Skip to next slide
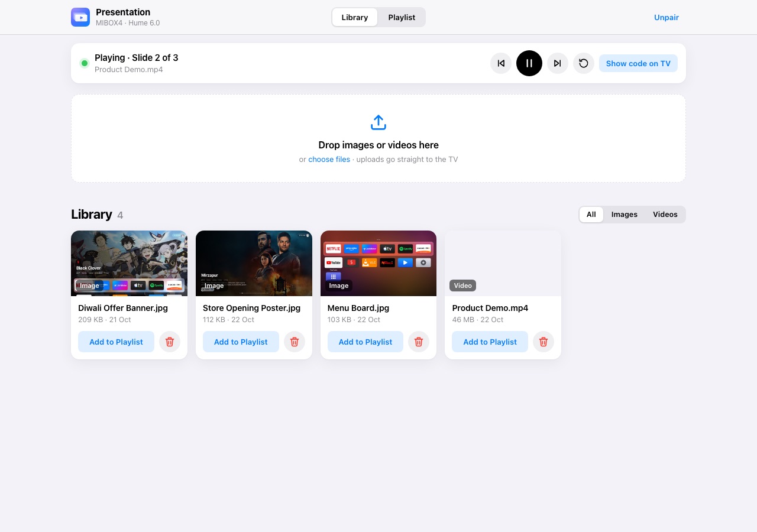757x532 pixels. click(x=558, y=63)
